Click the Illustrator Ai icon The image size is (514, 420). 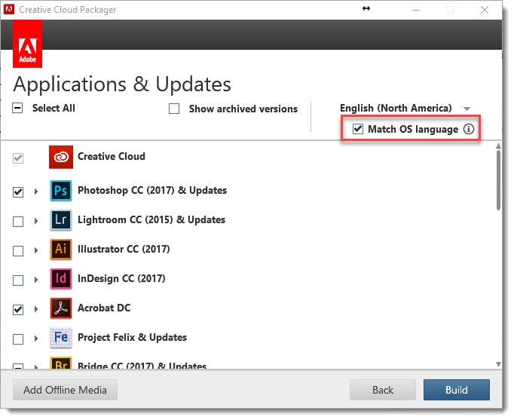61,249
